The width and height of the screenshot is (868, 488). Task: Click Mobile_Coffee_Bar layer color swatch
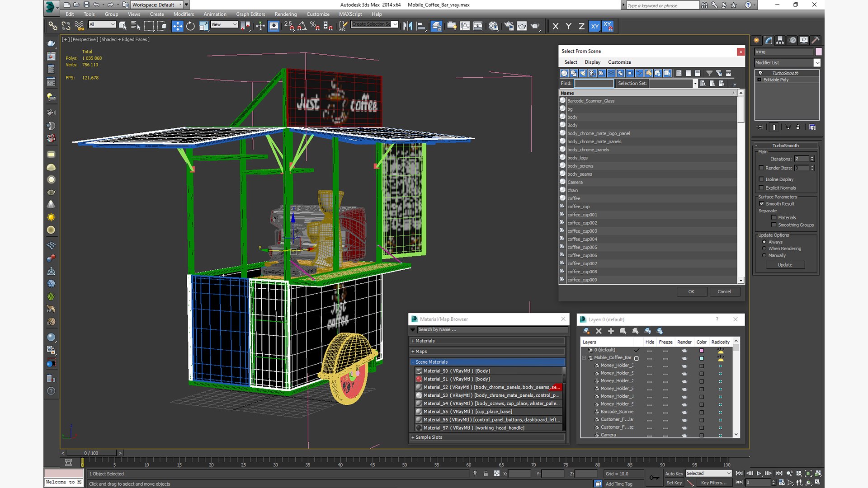point(702,358)
